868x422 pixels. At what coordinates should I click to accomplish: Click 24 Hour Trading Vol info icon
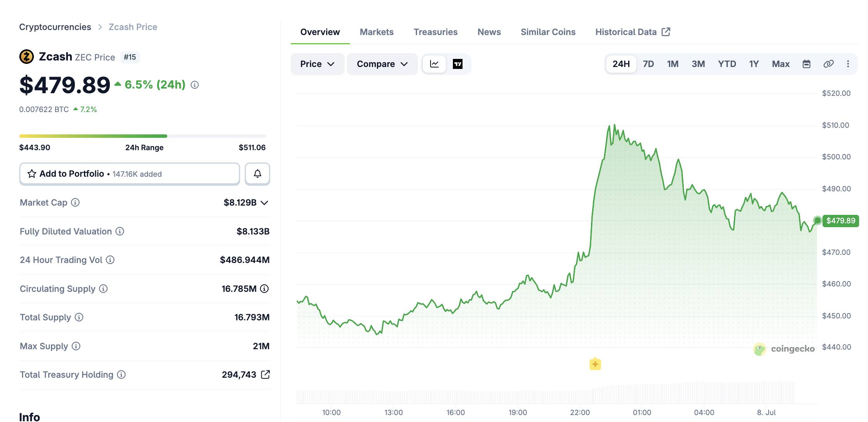click(x=110, y=260)
